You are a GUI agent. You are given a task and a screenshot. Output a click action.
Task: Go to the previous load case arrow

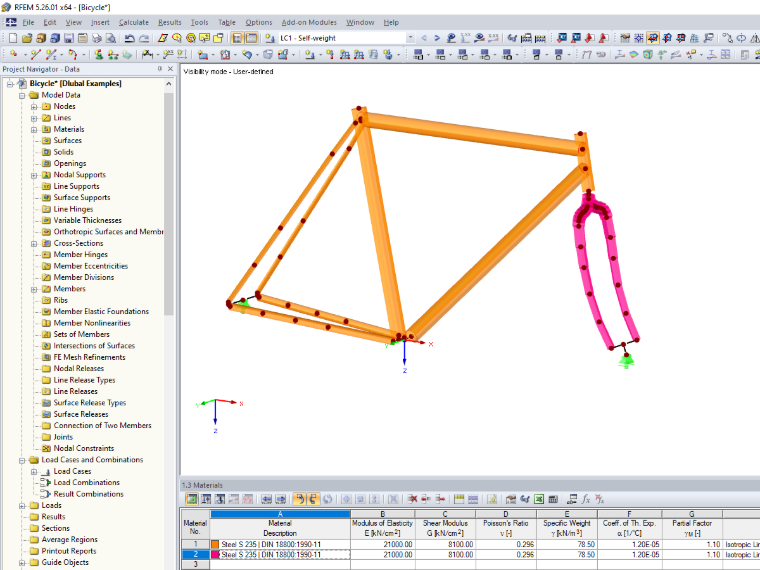coord(424,38)
